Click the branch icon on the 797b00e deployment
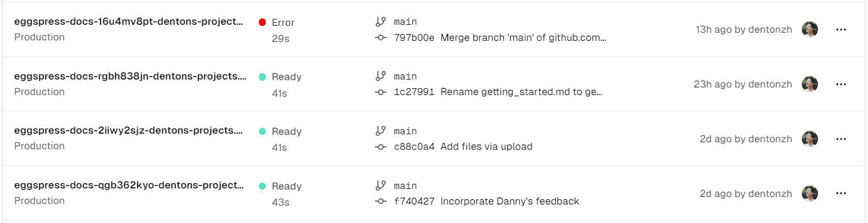This screenshot has width=868, height=223. point(380,21)
